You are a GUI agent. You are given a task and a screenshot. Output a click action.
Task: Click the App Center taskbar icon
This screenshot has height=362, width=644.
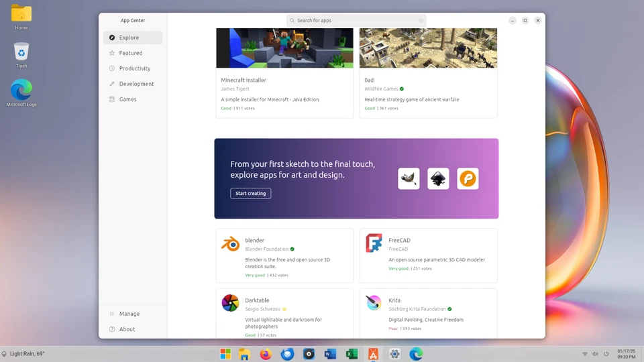pos(373,354)
